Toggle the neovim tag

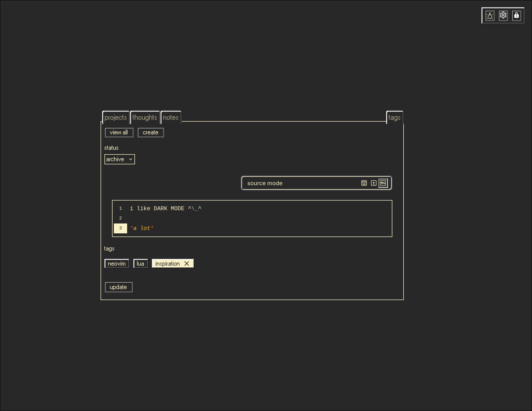click(x=116, y=264)
